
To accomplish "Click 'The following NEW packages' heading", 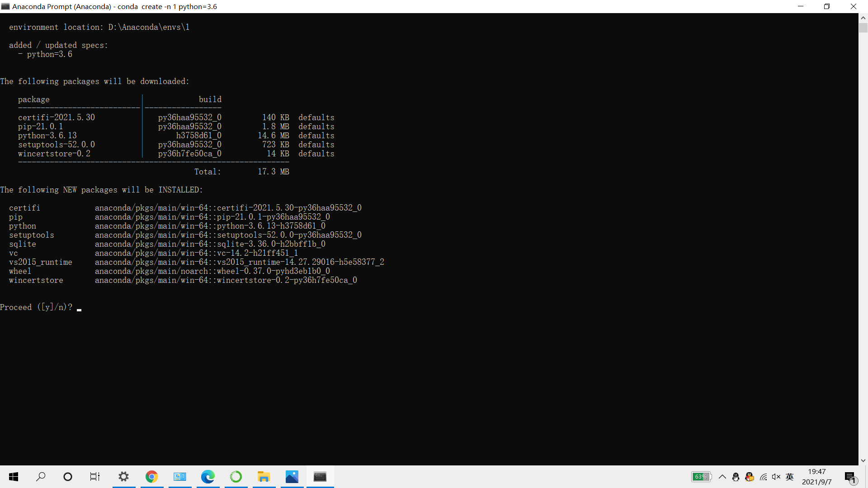I will point(102,190).
